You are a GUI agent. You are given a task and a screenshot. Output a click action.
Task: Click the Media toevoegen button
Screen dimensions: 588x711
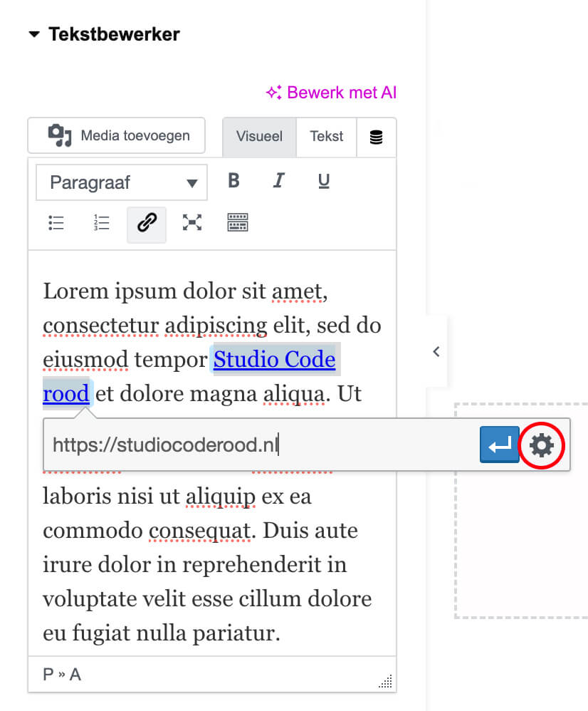117,135
